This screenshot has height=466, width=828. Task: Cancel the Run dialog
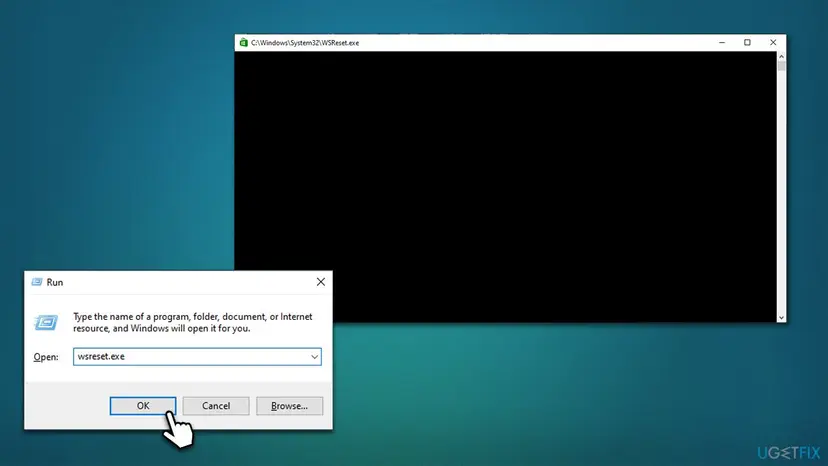tap(215, 406)
